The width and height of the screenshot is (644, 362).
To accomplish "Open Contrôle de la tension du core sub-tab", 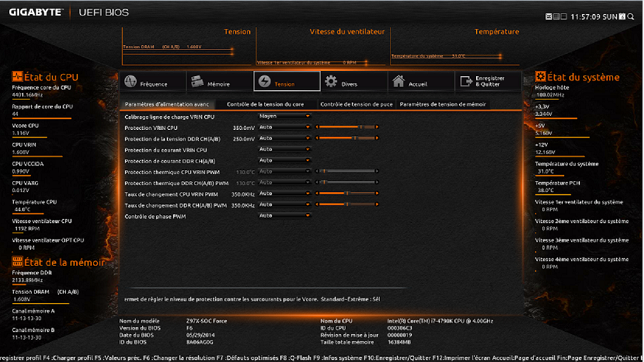I will click(x=265, y=104).
